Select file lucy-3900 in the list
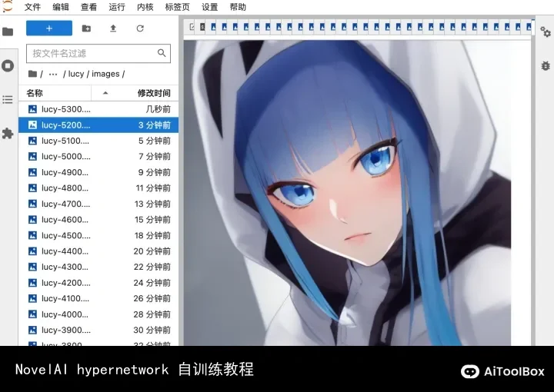The height and width of the screenshot is (392, 554). 98,330
